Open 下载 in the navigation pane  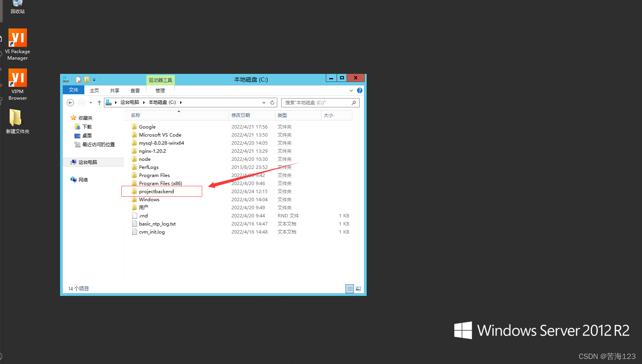point(83,127)
